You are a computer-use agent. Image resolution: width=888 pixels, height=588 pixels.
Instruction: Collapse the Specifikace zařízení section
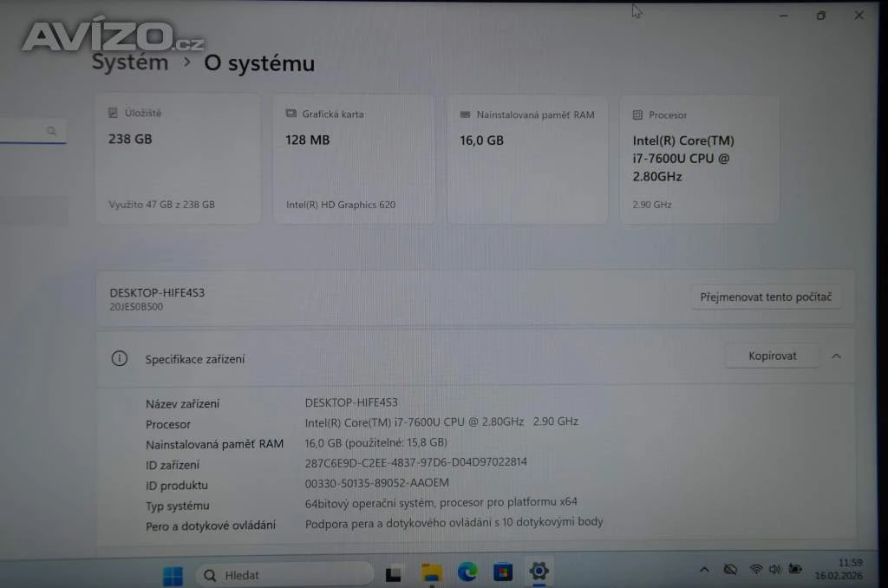(x=836, y=356)
